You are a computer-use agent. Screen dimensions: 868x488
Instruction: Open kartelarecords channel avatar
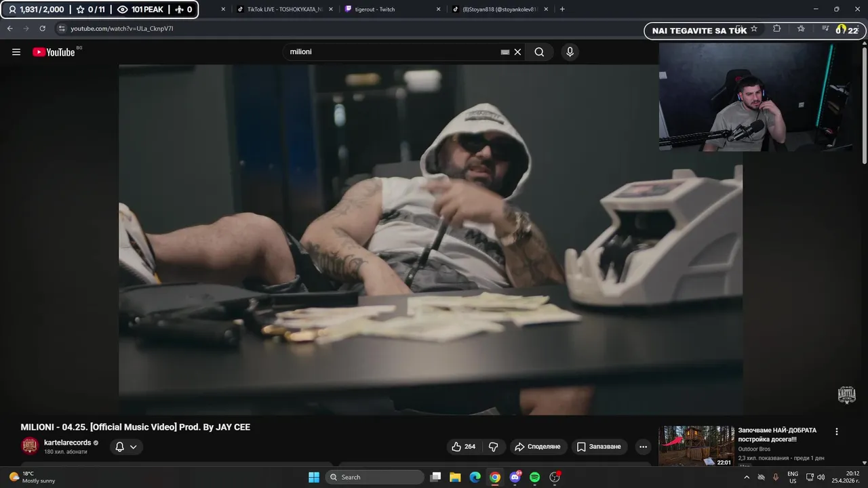[x=30, y=446]
